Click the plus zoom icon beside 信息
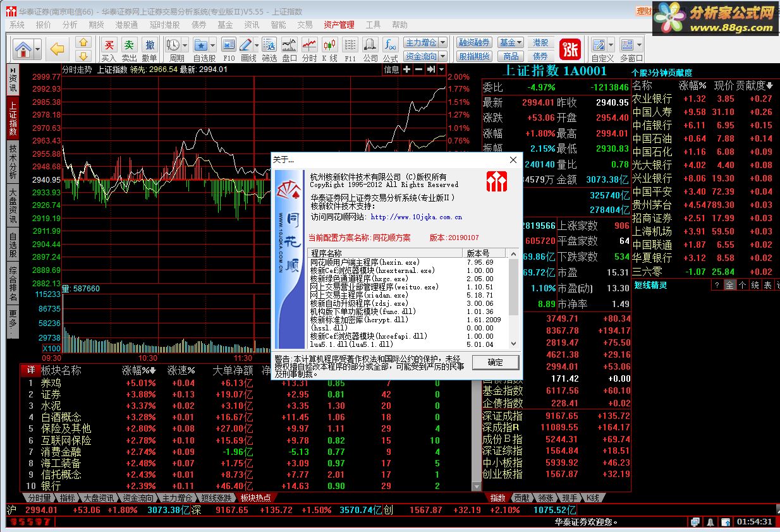This screenshot has width=780, height=532. click(x=406, y=70)
